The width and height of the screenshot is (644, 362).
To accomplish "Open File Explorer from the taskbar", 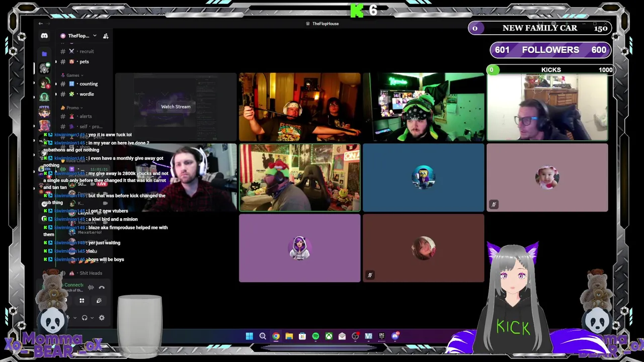I will 289,336.
